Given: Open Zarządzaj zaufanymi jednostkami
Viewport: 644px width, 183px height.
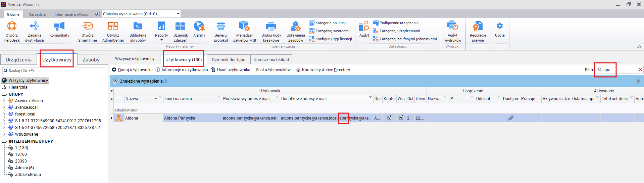Looking at the screenshot, I should 405,39.
